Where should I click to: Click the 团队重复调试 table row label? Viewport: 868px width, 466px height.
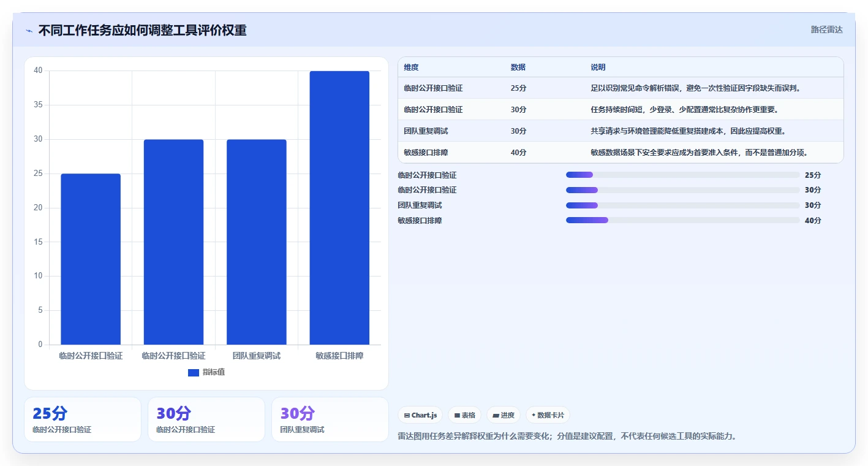point(426,131)
